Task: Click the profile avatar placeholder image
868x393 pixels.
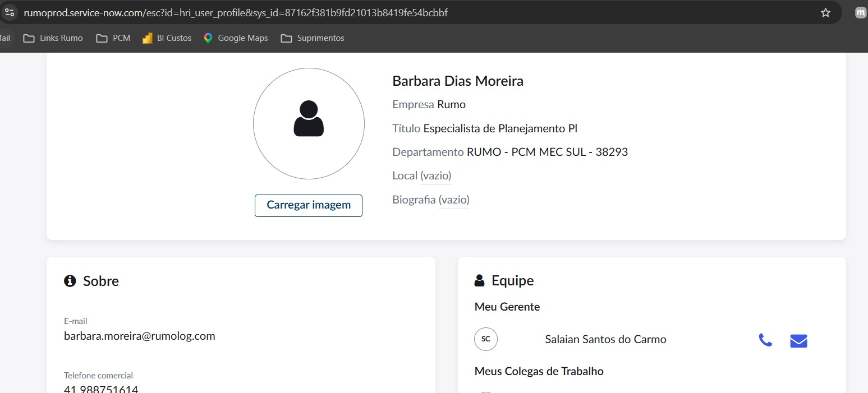Action: (x=309, y=124)
